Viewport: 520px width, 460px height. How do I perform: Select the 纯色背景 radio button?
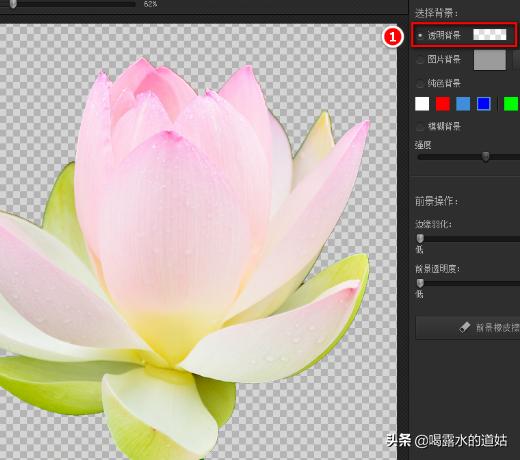(420, 83)
